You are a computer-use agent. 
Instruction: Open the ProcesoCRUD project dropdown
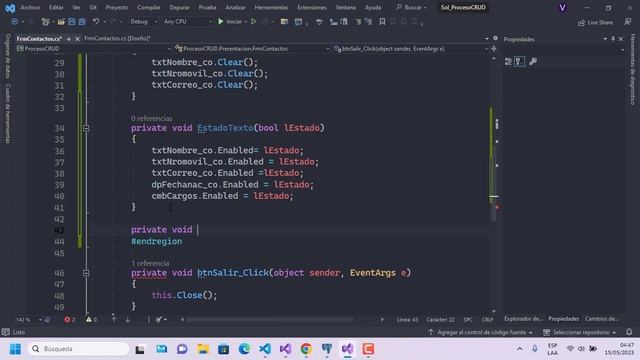click(94, 49)
